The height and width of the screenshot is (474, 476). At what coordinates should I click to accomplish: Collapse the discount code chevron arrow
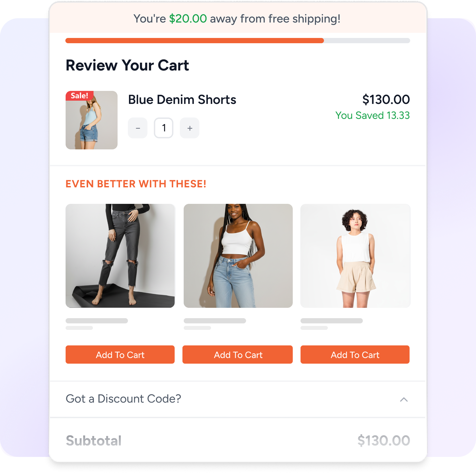click(404, 400)
